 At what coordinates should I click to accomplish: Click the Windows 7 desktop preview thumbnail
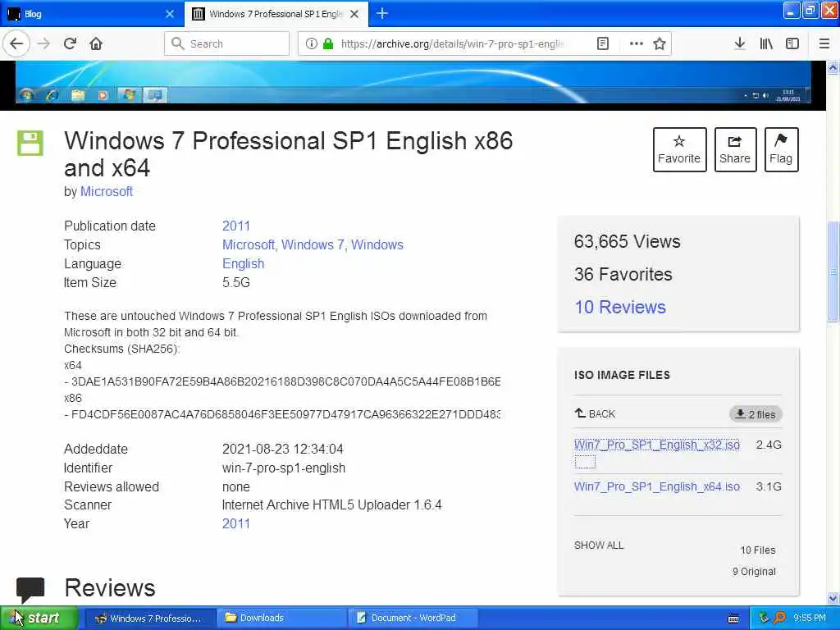[413, 82]
